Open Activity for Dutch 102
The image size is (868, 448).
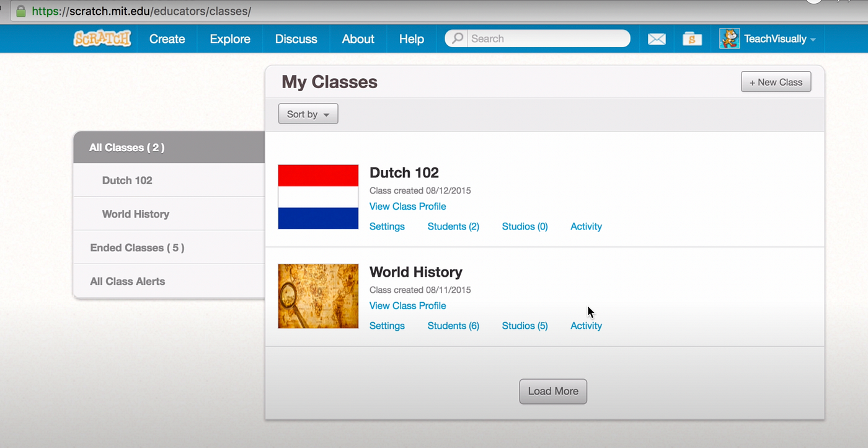(x=586, y=226)
